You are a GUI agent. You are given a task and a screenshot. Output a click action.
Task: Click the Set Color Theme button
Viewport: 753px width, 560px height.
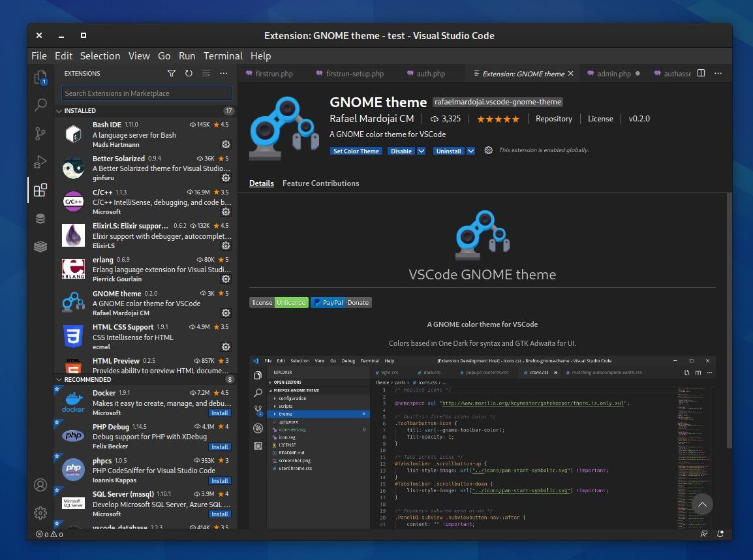click(x=356, y=151)
